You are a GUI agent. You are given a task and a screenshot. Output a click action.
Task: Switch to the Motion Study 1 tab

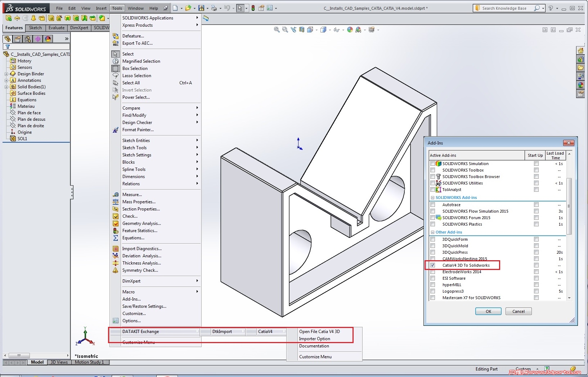(89, 362)
